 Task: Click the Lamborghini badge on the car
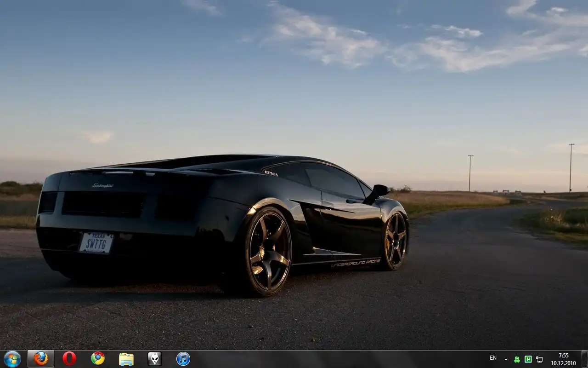(x=102, y=185)
